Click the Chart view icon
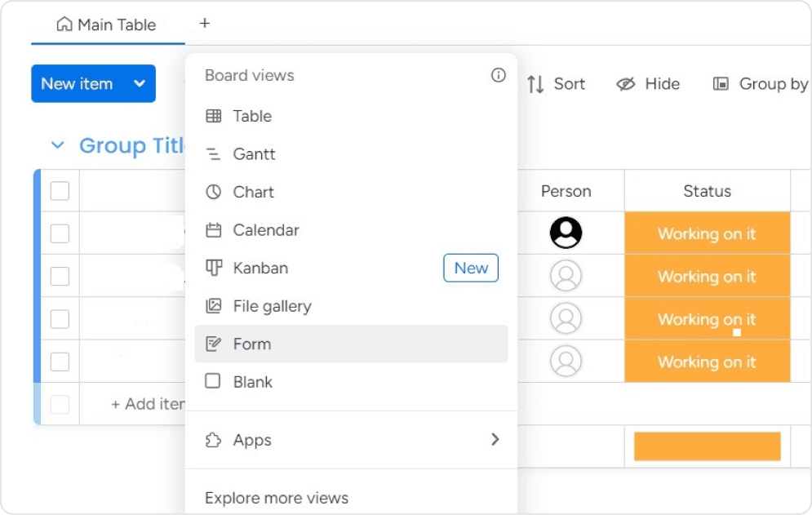812x515 pixels. click(214, 192)
